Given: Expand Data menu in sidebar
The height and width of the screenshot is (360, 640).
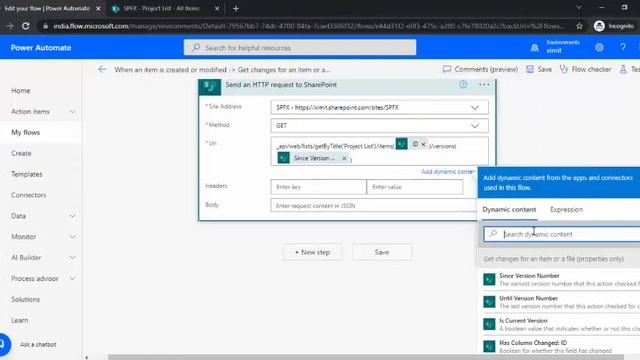Looking at the screenshot, I should pos(72,216).
